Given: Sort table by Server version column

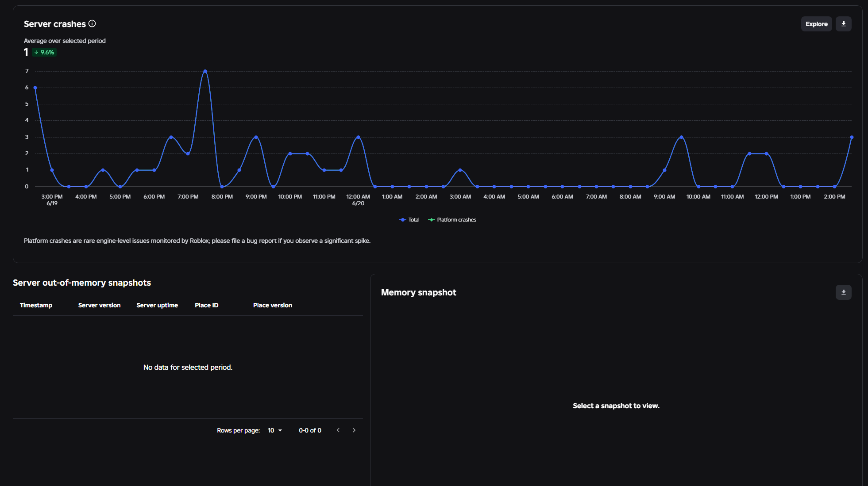Looking at the screenshot, I should coord(99,305).
